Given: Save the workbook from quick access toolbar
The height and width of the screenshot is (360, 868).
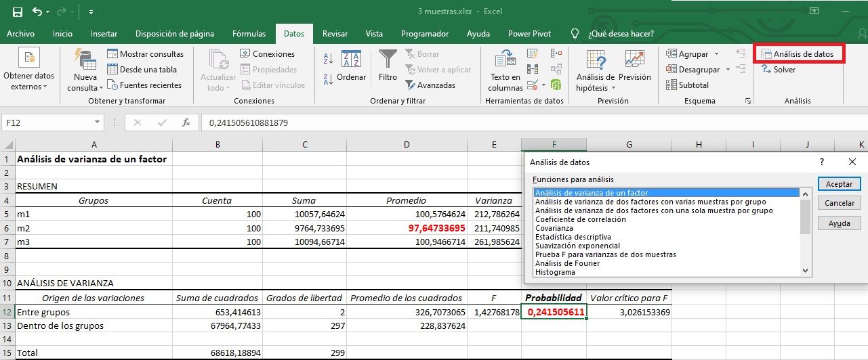Looking at the screenshot, I should click(18, 12).
